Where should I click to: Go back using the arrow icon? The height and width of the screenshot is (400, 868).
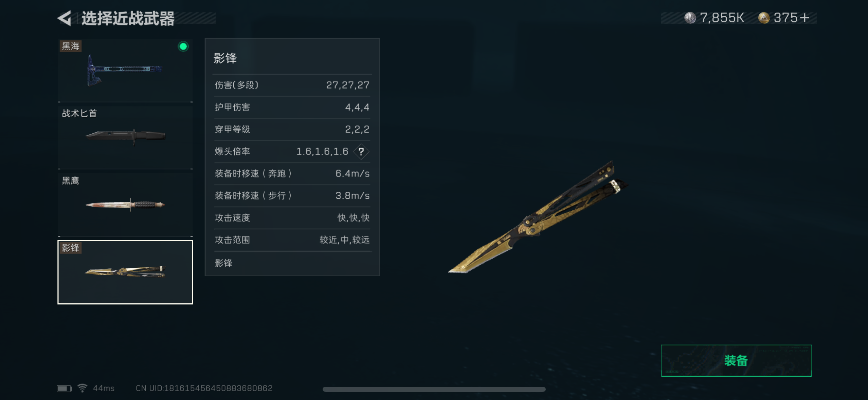coord(64,18)
